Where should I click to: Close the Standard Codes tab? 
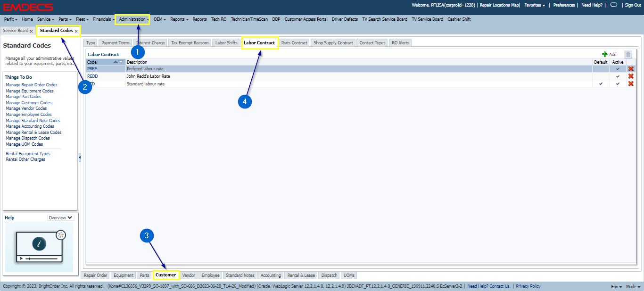click(76, 31)
